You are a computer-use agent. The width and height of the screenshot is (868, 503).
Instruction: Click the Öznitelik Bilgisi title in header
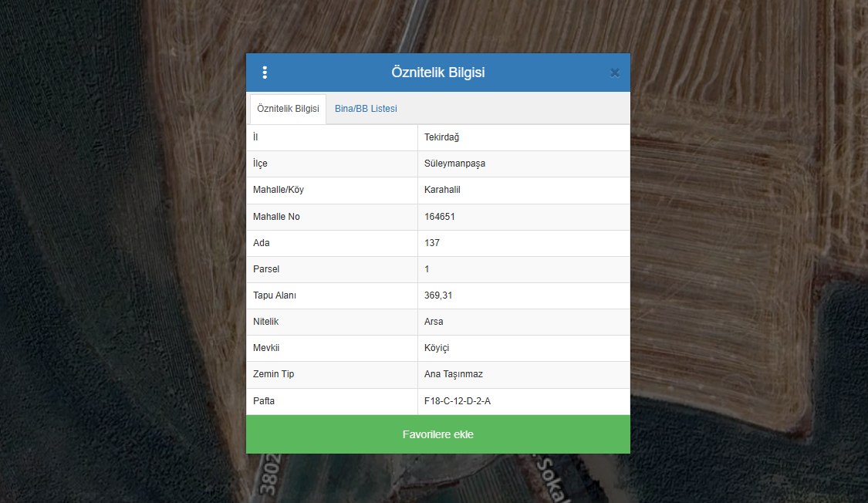coord(437,73)
